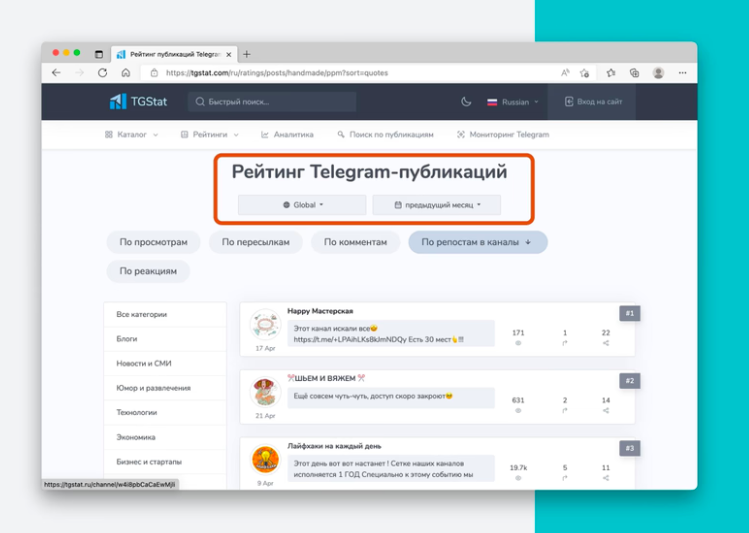The width and height of the screenshot is (749, 533).
Task: Click the #3 rank badge
Action: click(630, 448)
